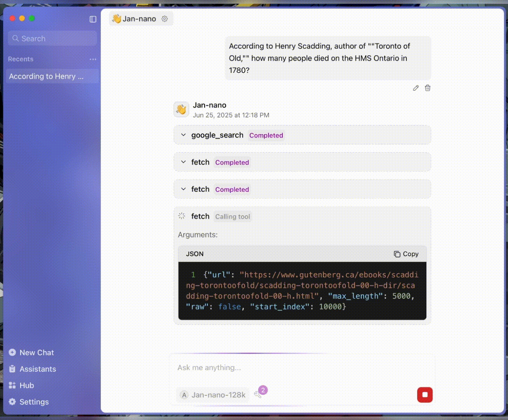Image resolution: width=508 pixels, height=420 pixels.
Task: Click the sidebar Search field
Action: (x=52, y=38)
